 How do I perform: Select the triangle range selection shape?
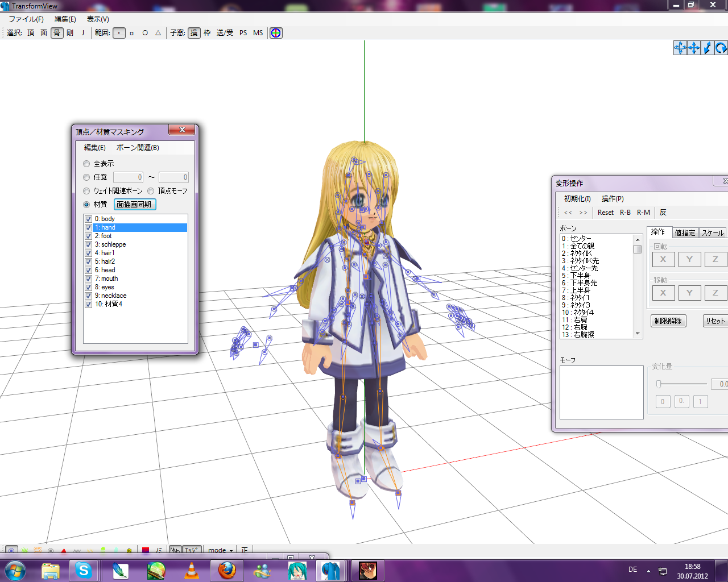[158, 33]
